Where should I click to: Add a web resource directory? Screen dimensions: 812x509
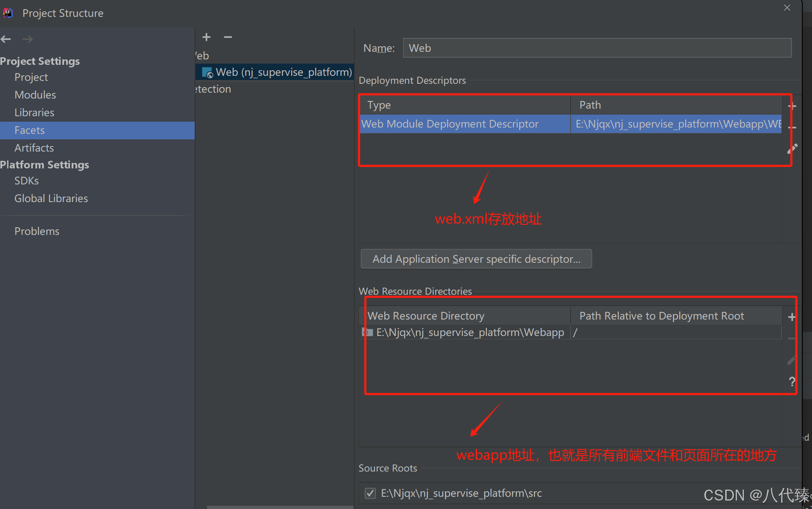[792, 317]
